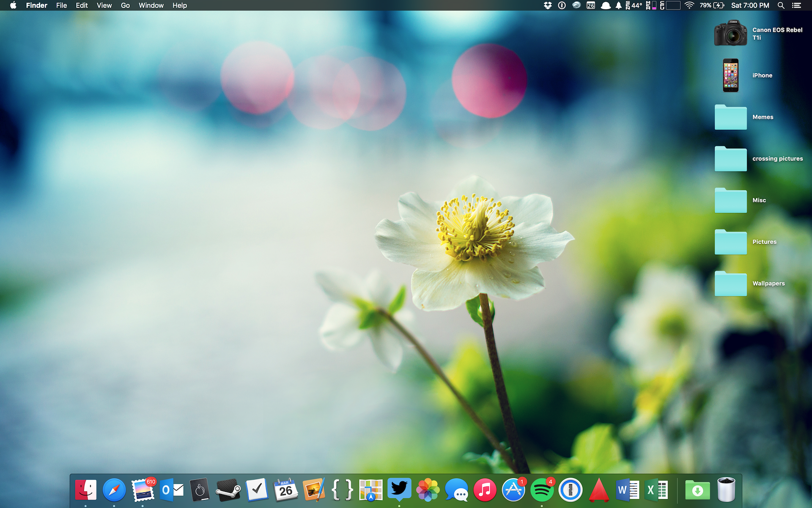Select the Wallpapers folder on desktop
812x508 pixels.
click(x=730, y=284)
